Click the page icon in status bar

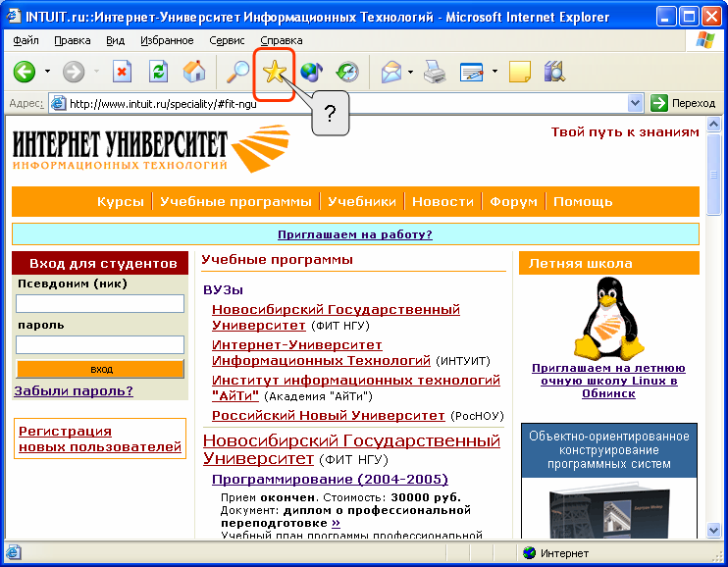pyautogui.click(x=14, y=552)
